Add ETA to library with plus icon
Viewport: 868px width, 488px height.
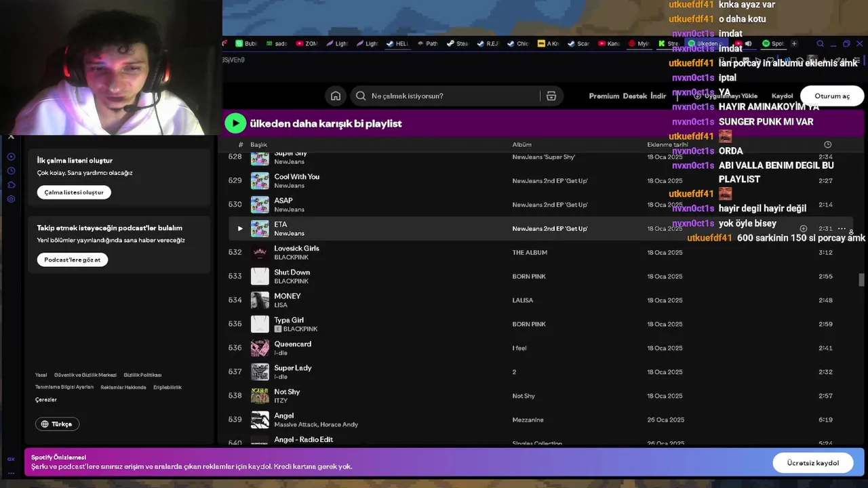(804, 228)
